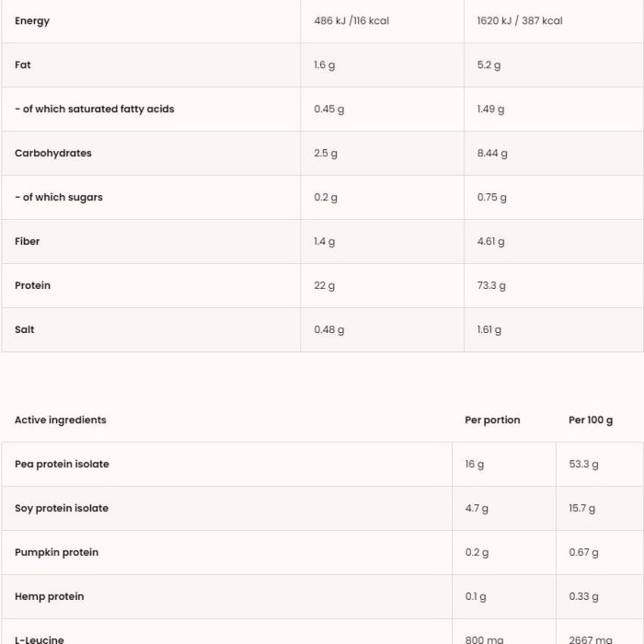Select the Pumpkin protein row label
Viewport: 644px width, 644px height.
[57, 552]
